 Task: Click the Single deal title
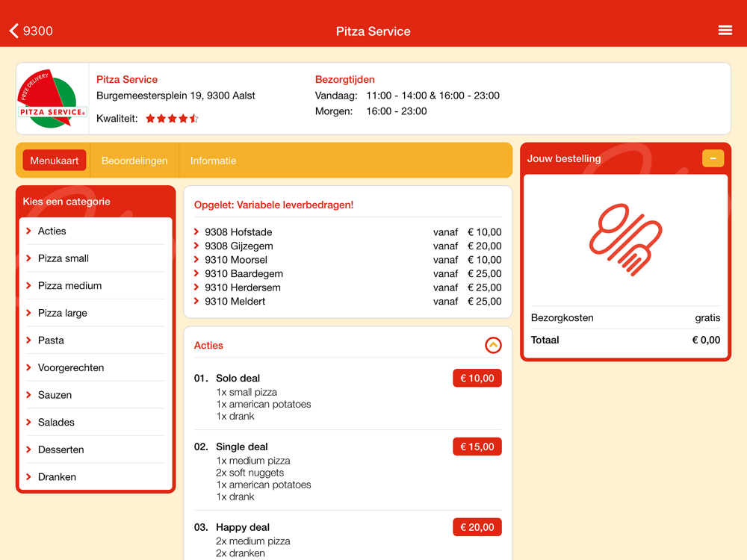[241, 447]
